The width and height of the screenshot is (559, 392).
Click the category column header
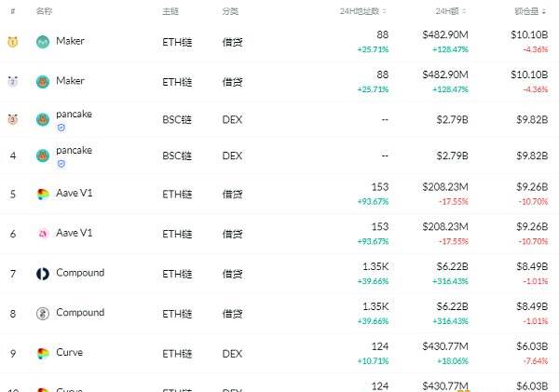[x=230, y=11]
